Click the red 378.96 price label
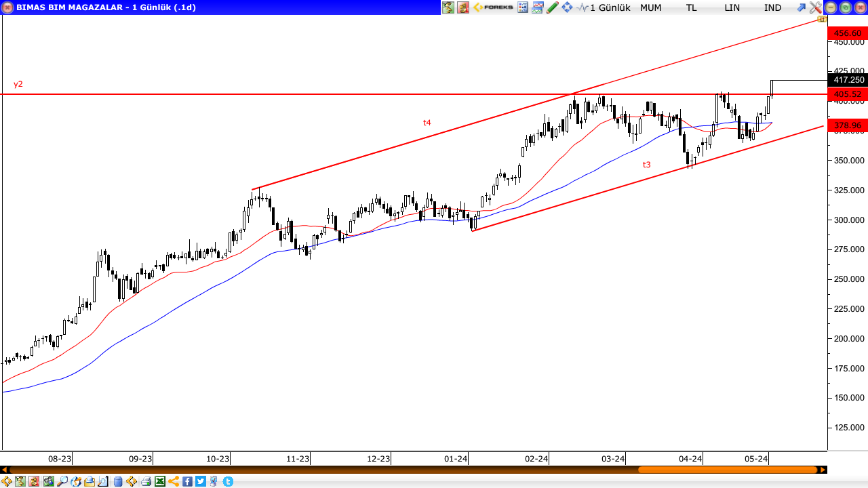This screenshot has height=488, width=868. [848, 125]
